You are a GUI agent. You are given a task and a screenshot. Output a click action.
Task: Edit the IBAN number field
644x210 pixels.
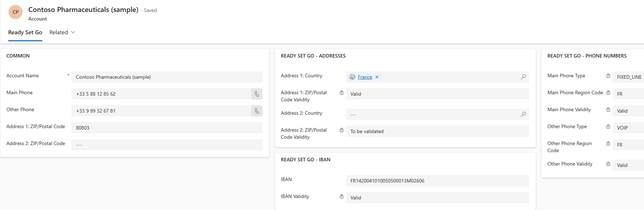click(x=437, y=181)
